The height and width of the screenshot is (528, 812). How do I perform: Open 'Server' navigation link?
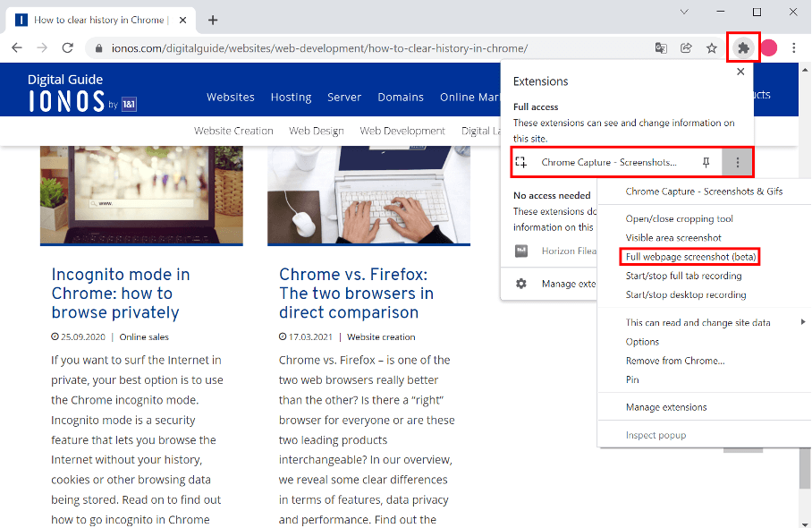(344, 98)
